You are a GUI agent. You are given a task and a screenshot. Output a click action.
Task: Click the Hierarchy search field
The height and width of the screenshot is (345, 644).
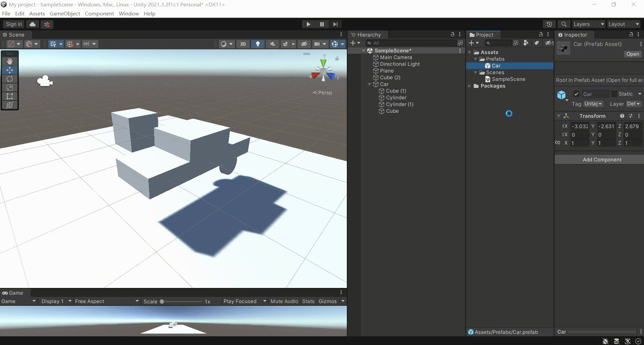pyautogui.click(x=411, y=43)
